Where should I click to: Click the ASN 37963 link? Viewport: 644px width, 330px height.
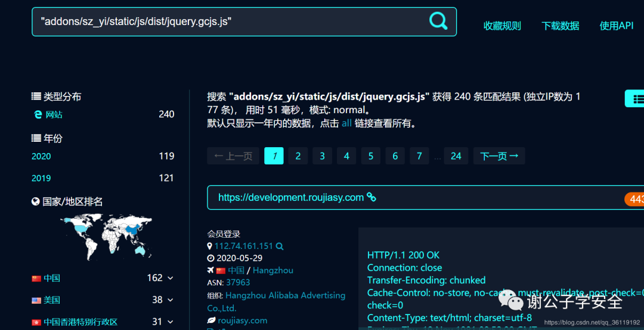(x=238, y=283)
